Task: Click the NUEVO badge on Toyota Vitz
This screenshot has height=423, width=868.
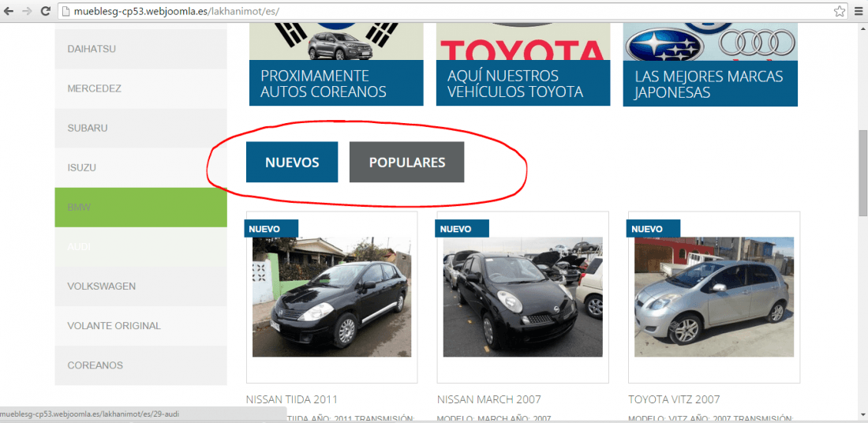Action: coord(653,229)
